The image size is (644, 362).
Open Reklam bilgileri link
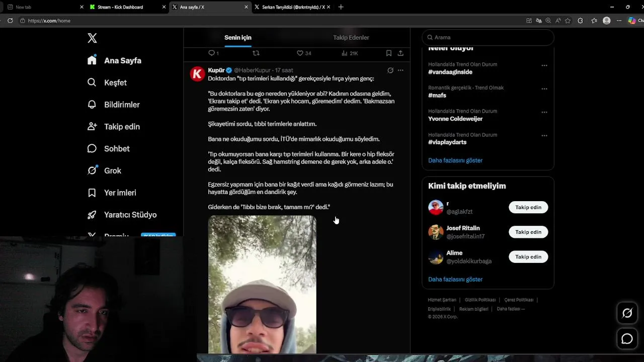pyautogui.click(x=473, y=309)
